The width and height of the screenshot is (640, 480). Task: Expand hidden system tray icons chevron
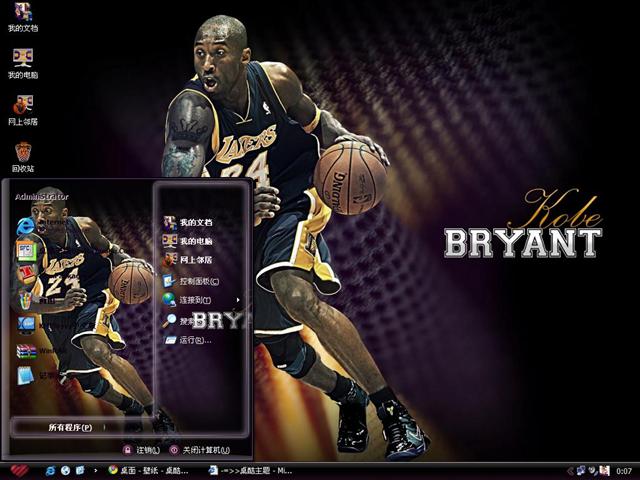tap(570, 471)
